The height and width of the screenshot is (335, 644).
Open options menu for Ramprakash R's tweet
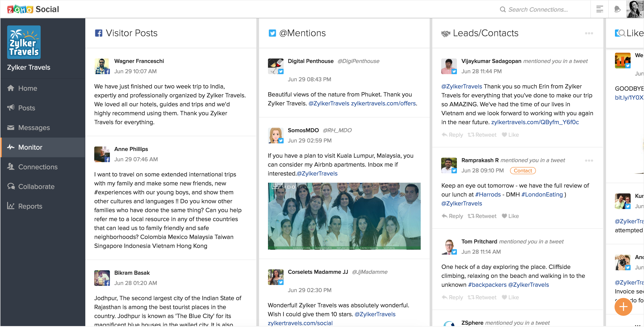[589, 161]
